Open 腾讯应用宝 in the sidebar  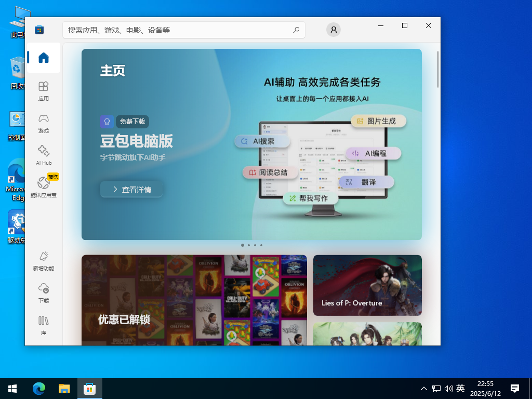[44, 187]
